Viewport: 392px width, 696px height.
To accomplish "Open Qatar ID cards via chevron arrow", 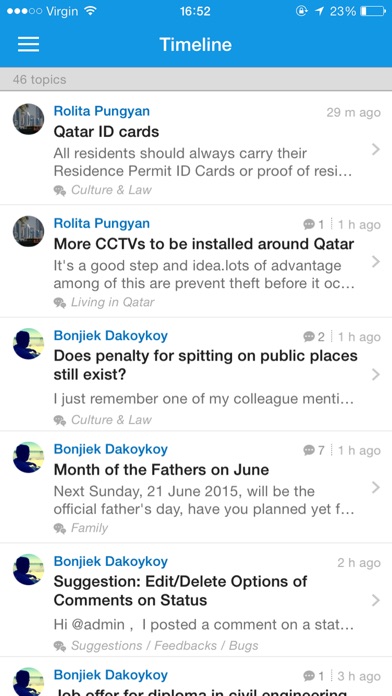I will click(x=376, y=150).
